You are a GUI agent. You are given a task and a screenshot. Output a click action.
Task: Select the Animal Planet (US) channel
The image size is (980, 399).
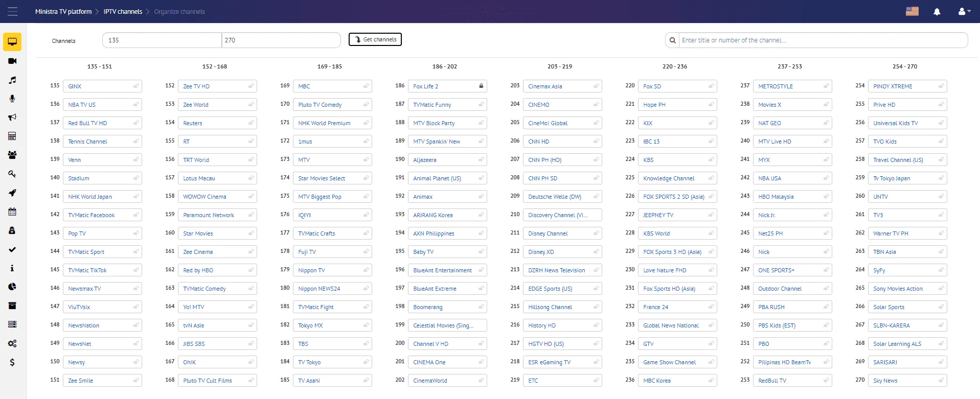(447, 178)
